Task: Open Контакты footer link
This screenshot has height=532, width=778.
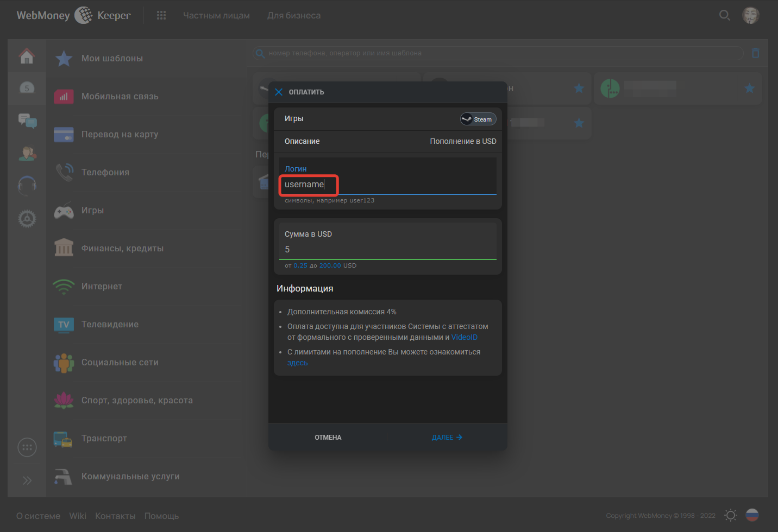Action: [x=115, y=516]
